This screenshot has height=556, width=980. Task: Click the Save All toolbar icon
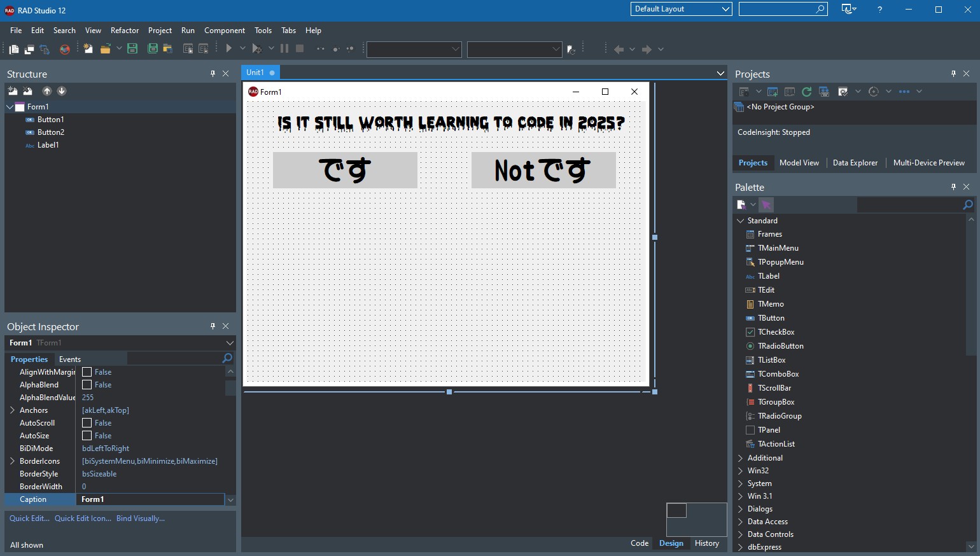(153, 49)
